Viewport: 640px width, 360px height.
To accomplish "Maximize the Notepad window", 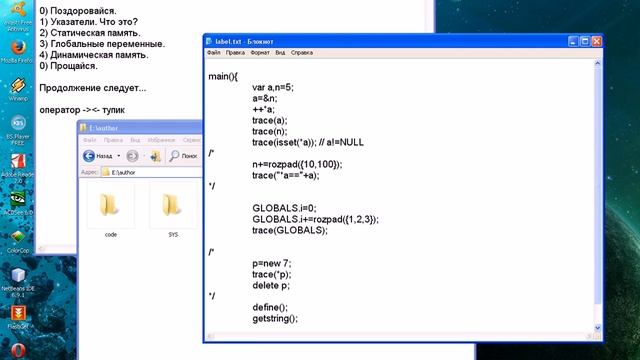I will click(x=585, y=41).
